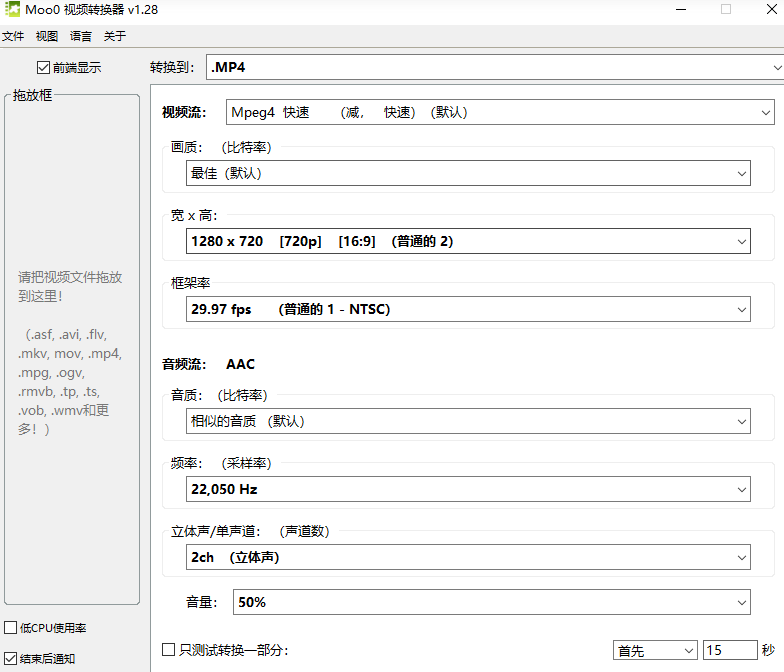Open the 关于 menu

click(115, 36)
